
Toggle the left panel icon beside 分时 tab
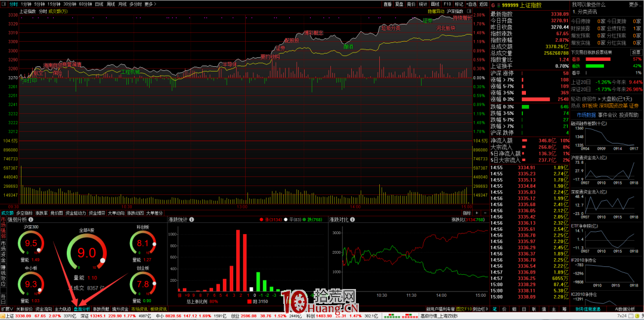[4, 4]
